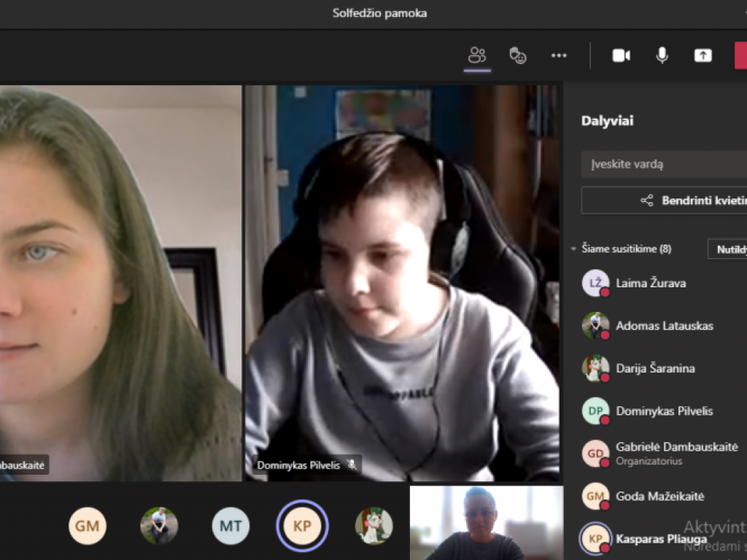Click the Nutildyti mute all button
This screenshot has width=747, height=560.
(728, 249)
